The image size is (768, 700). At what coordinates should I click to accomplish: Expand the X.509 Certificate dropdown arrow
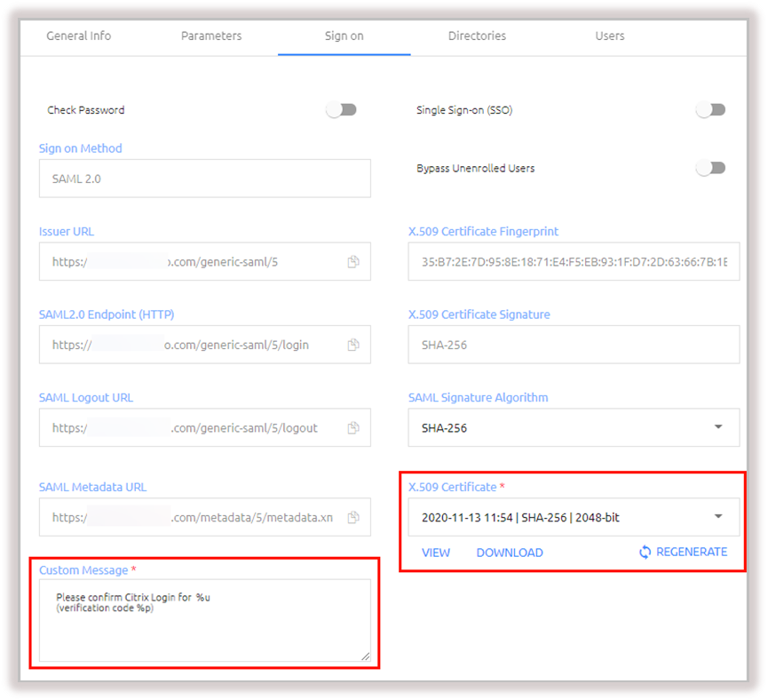click(718, 516)
